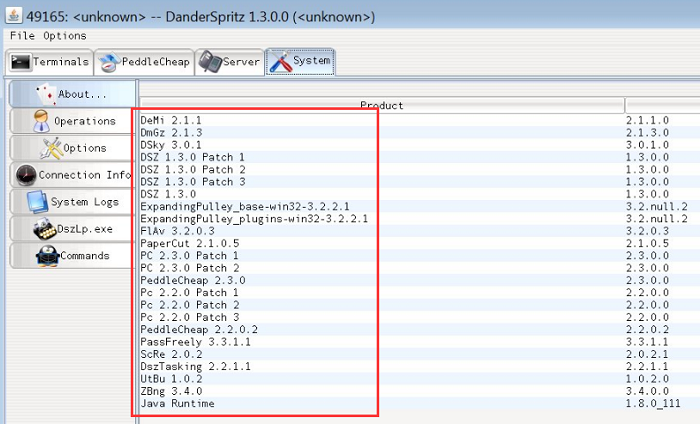
Task: Click the PeddleCheap tab compass icon
Action: [110, 62]
